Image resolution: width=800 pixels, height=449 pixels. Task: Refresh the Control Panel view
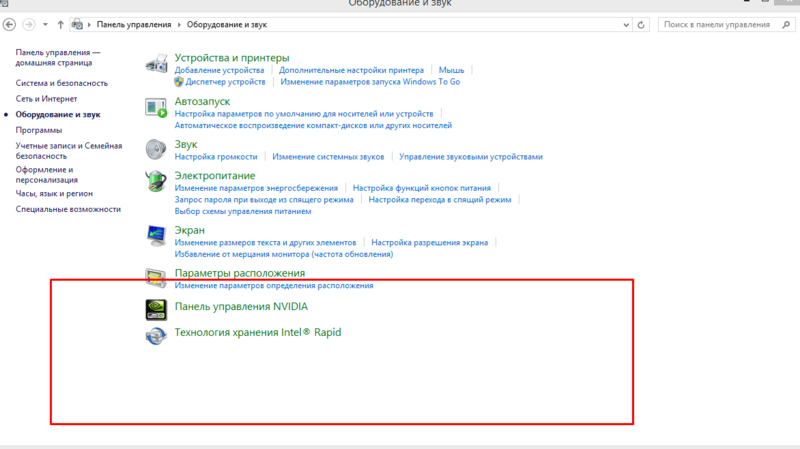tap(641, 24)
